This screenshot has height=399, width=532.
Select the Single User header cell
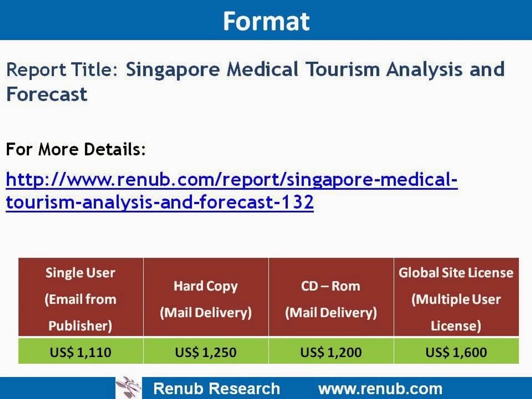point(81,297)
